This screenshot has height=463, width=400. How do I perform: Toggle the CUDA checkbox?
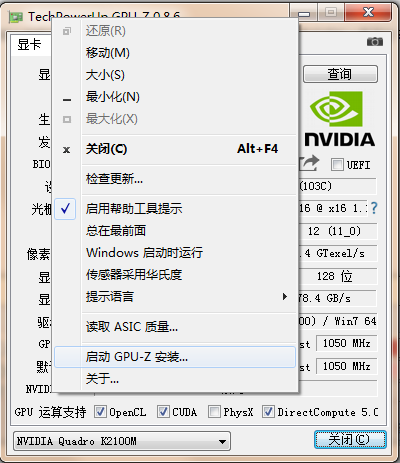coord(163,412)
